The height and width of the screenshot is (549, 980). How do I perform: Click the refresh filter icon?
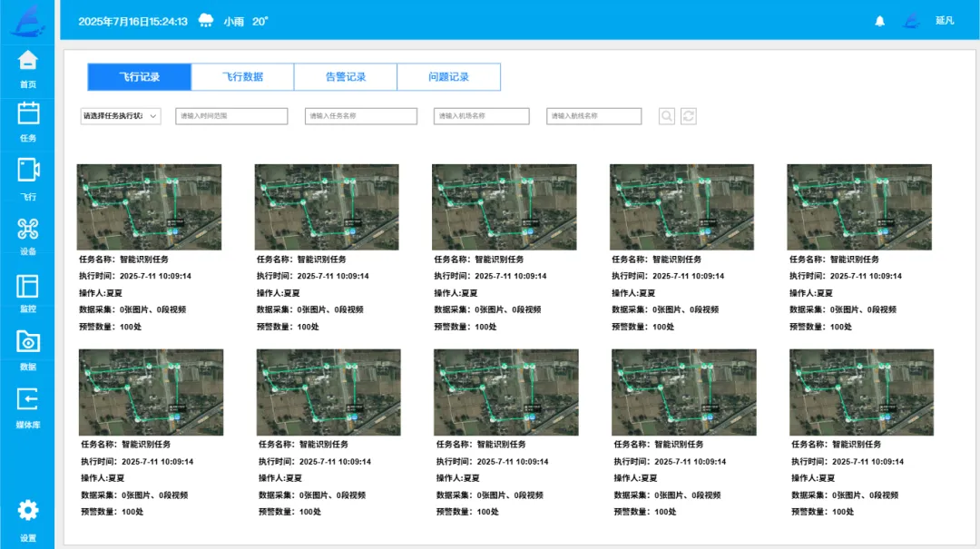[688, 116]
